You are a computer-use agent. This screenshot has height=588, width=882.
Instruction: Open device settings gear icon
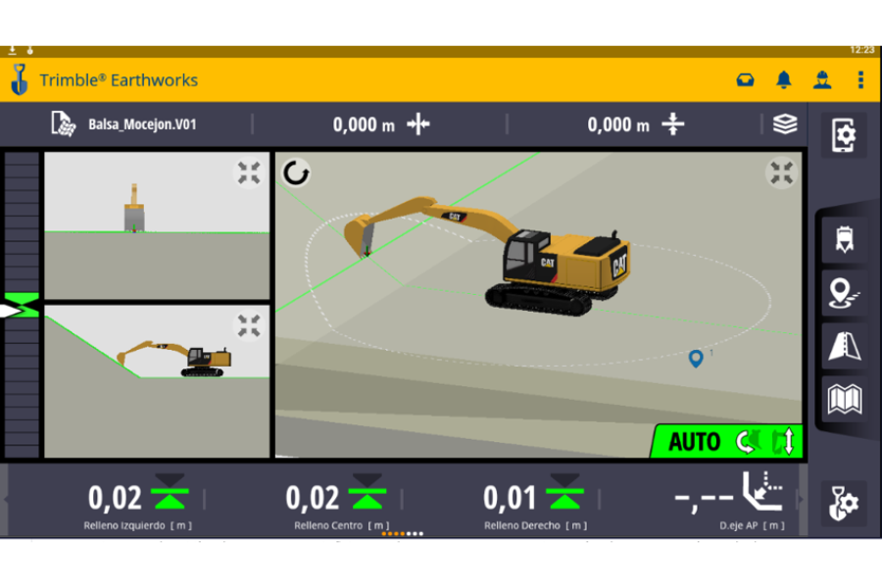click(844, 135)
